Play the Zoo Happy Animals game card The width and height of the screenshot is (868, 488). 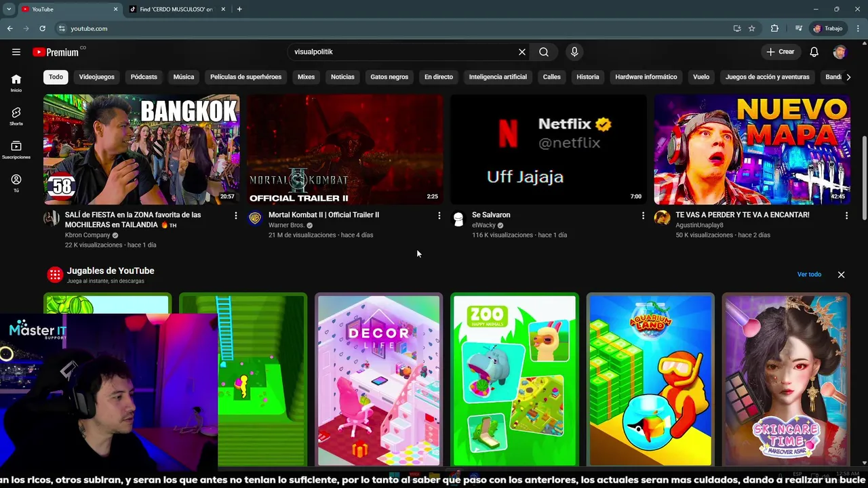coord(514,380)
